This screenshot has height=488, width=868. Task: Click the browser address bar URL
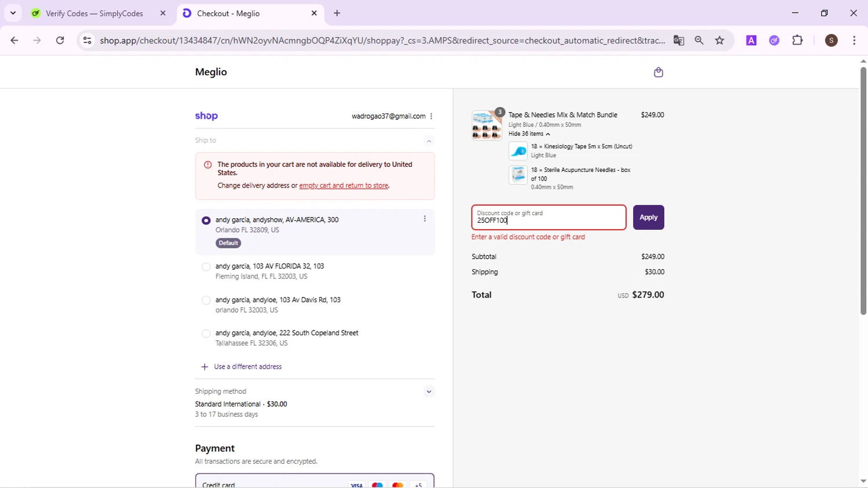pos(382,41)
